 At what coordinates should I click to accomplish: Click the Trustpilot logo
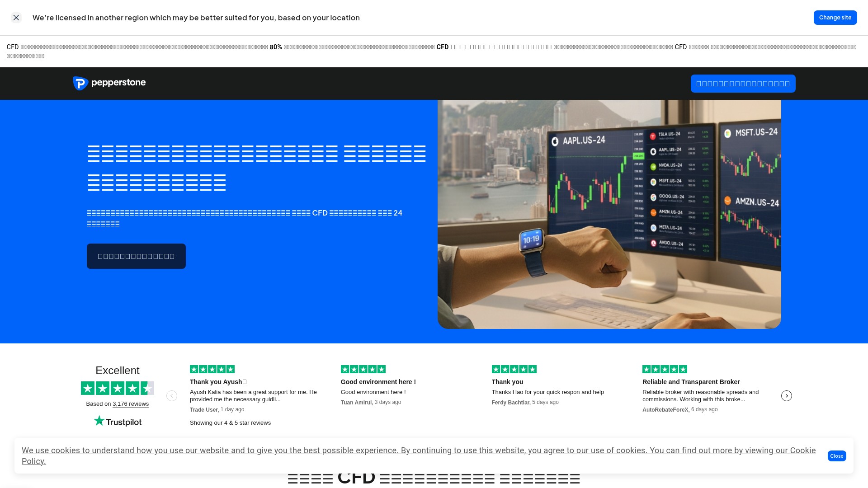(118, 421)
